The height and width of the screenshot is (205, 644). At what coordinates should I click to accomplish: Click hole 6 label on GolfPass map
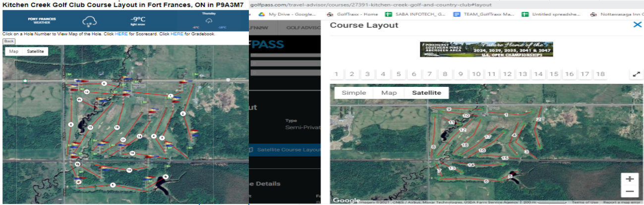point(486,181)
